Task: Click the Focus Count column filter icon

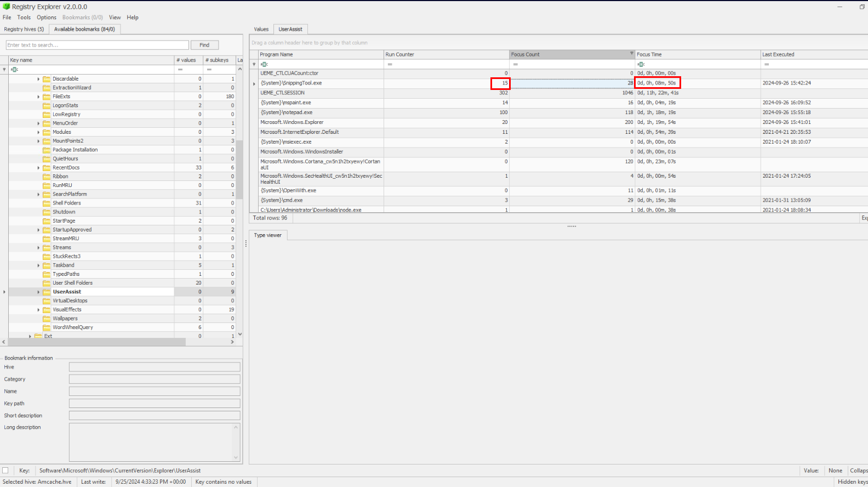Action: (631, 54)
